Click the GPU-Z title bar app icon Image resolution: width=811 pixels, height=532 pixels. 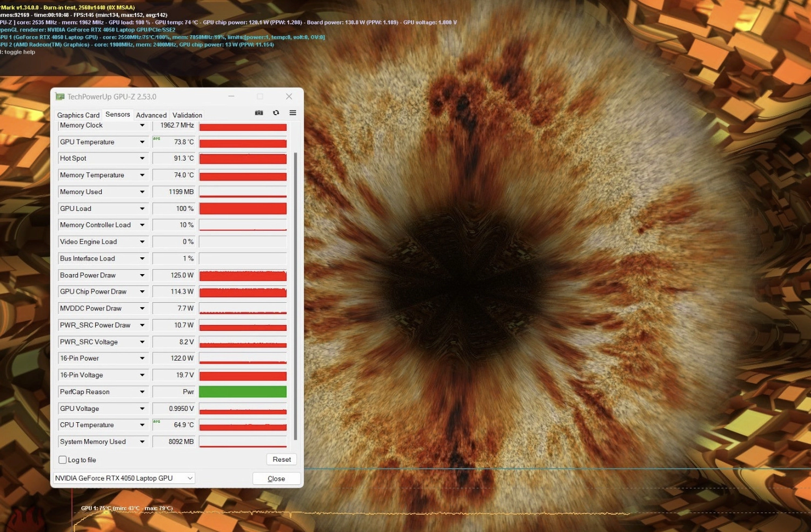[x=60, y=97]
